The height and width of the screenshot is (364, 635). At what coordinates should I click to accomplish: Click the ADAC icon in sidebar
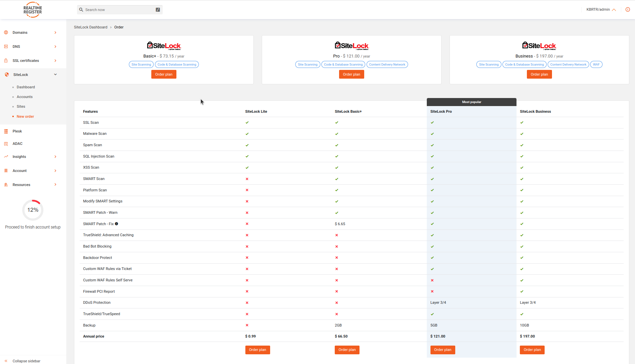(x=6, y=144)
